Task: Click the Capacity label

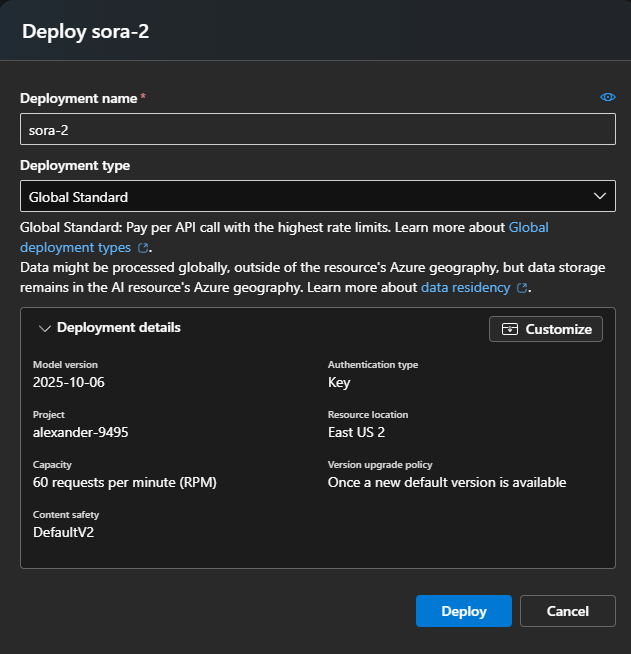Action: pyautogui.click(x=52, y=465)
